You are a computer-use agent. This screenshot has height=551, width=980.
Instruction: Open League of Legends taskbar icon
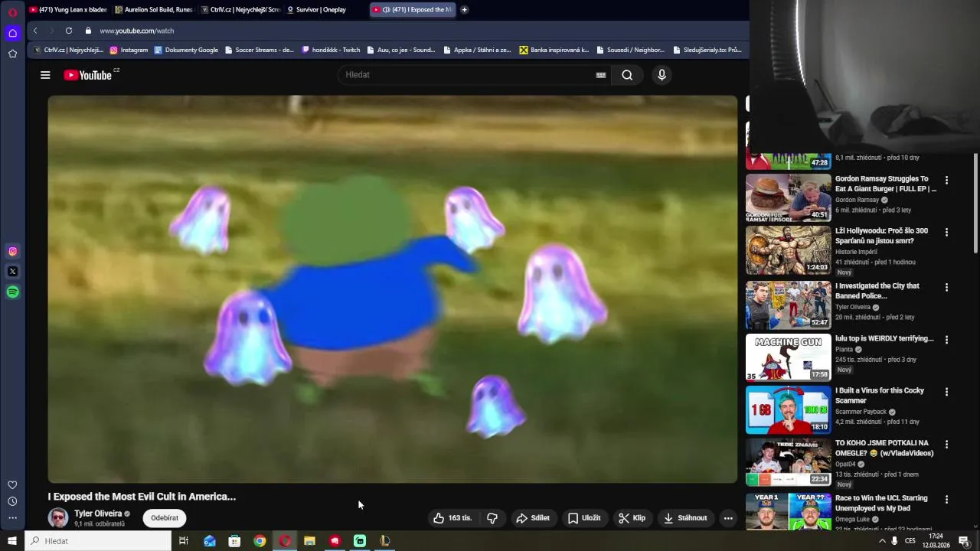click(x=385, y=541)
